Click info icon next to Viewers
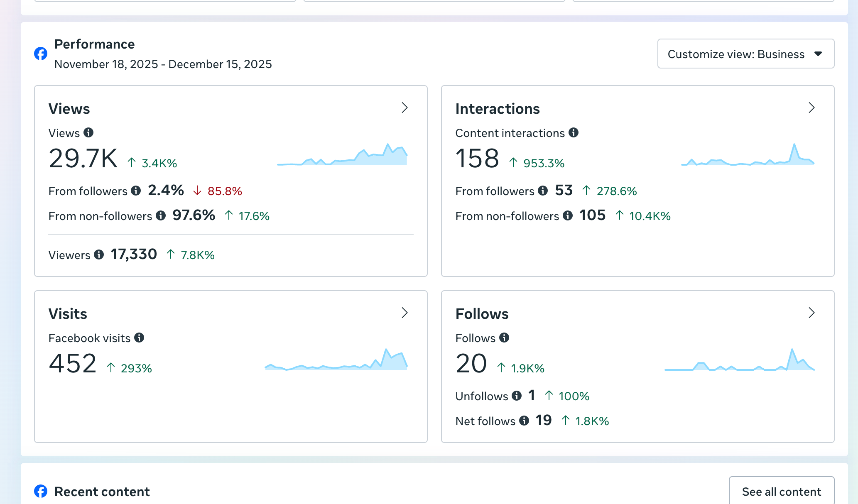Screen dimensions: 858x504 99,254
